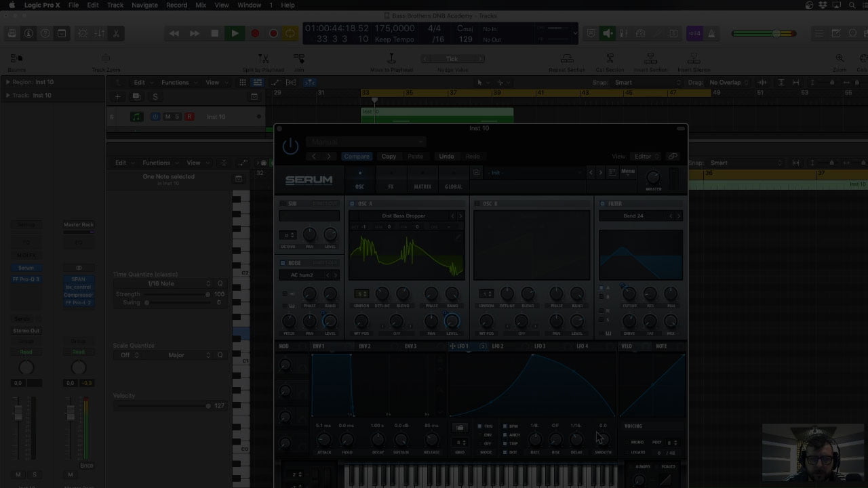Select next noise sample after AC hum2

(336, 275)
